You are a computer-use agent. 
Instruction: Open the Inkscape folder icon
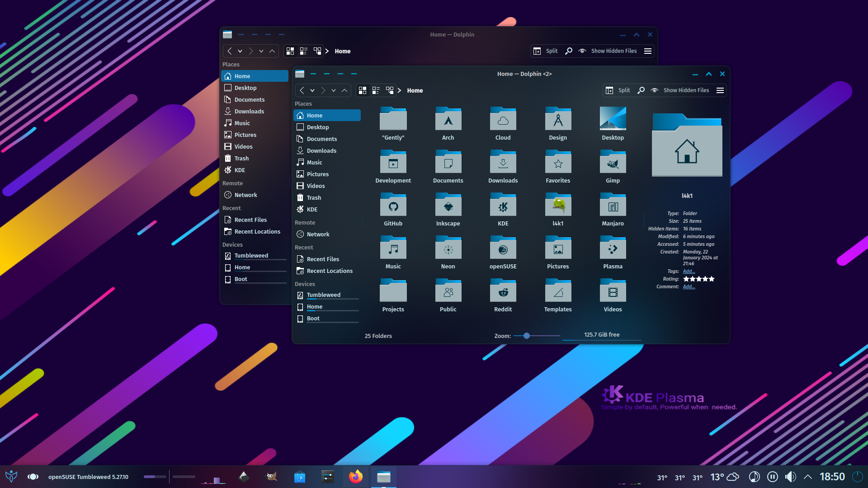[x=448, y=205]
